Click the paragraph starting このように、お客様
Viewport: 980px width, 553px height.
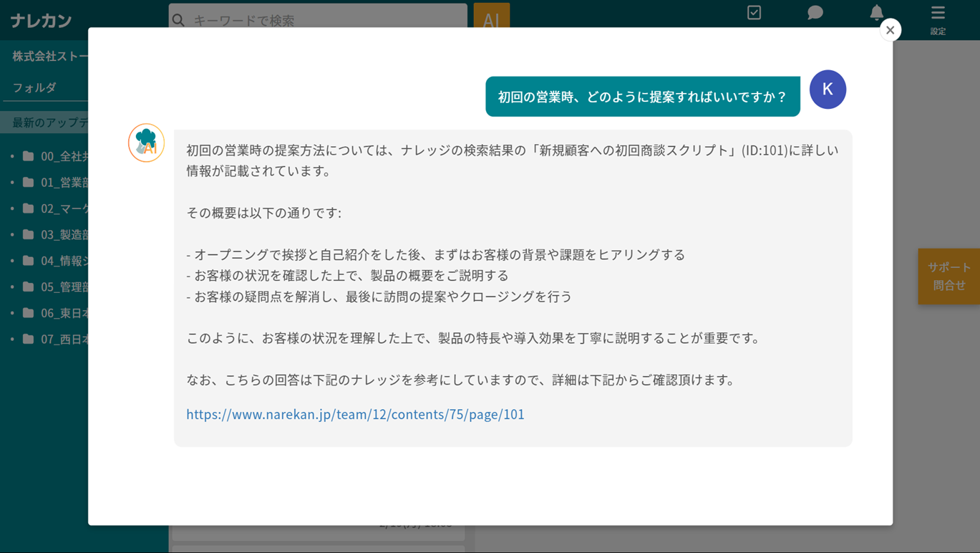point(473,337)
